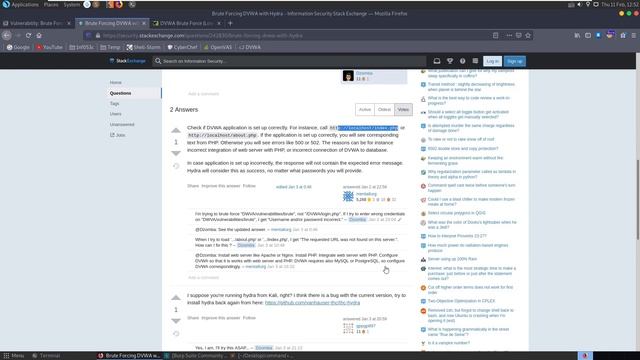Click the volume icon in the system tray
This screenshot has width=640, height=360.
coord(580,4)
